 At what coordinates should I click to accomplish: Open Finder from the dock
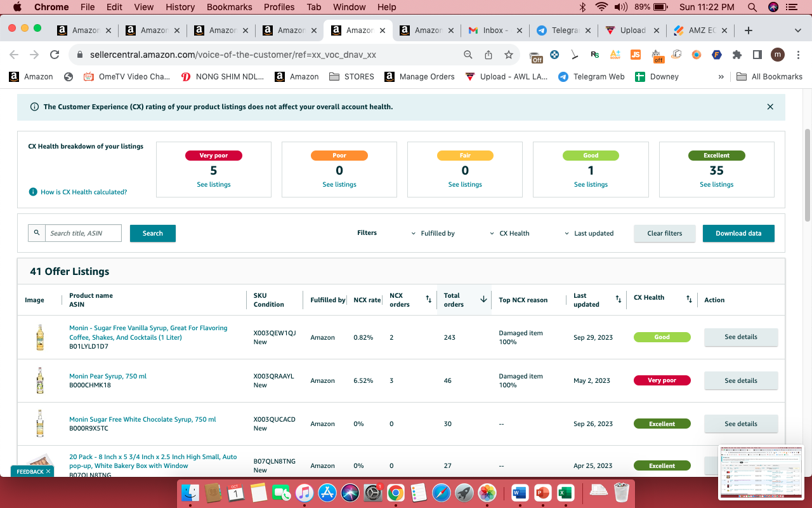tap(190, 492)
